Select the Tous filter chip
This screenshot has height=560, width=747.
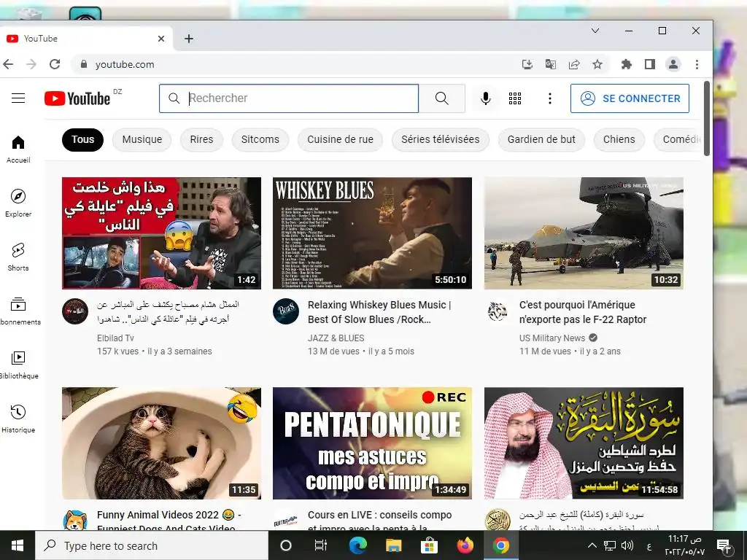pos(83,139)
